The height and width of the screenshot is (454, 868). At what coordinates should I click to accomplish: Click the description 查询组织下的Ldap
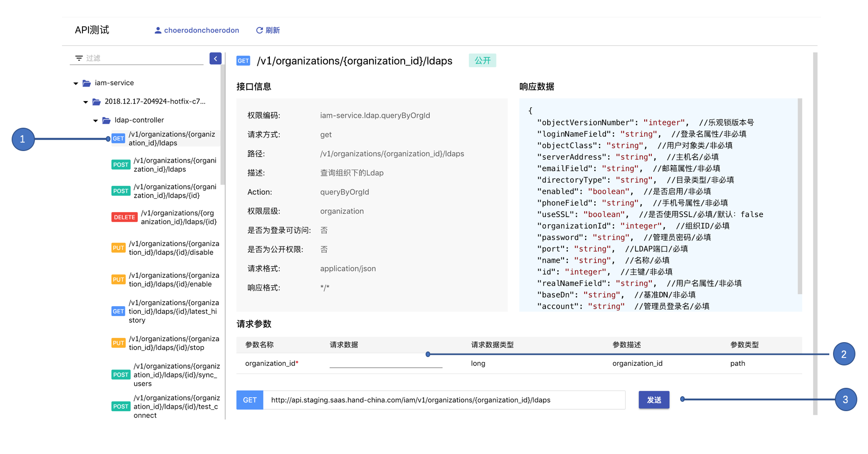point(352,173)
